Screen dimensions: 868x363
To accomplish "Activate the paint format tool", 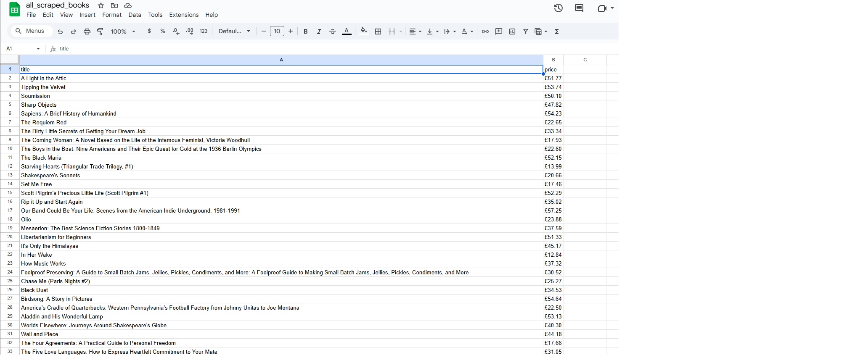I will 101,32.
